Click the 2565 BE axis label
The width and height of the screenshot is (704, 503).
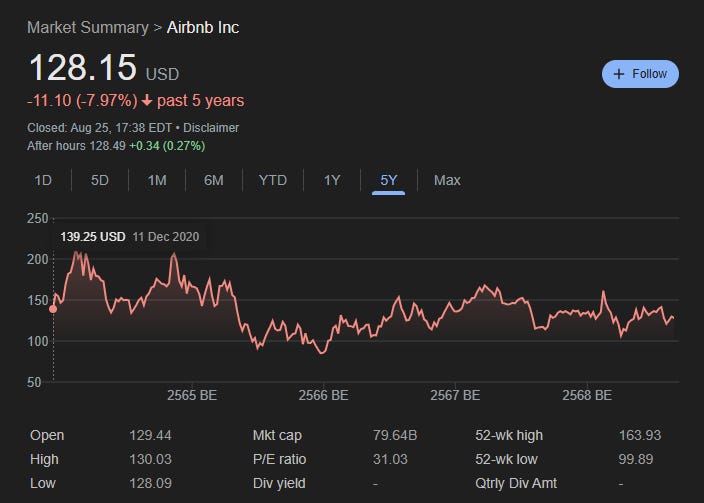(x=192, y=395)
